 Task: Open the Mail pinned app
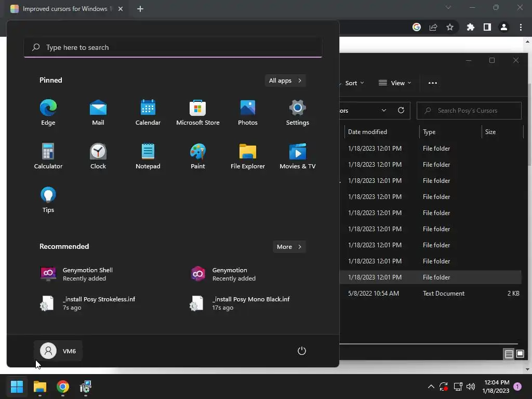pyautogui.click(x=98, y=112)
